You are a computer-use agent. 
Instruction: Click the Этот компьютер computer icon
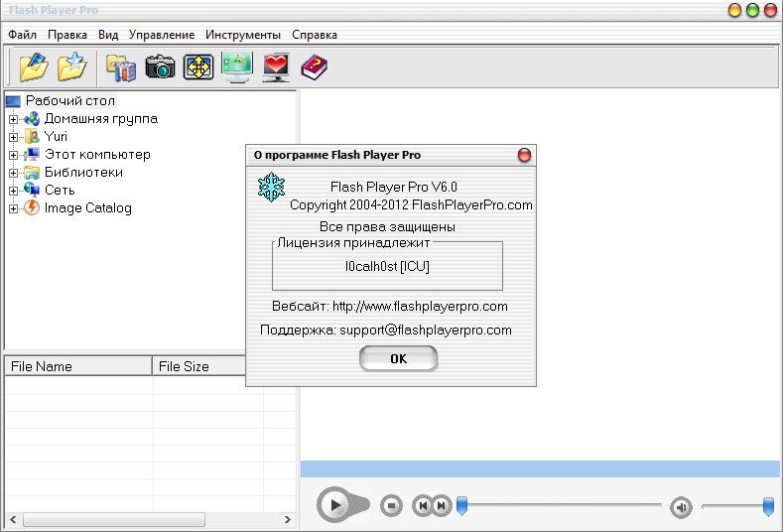coord(32,155)
